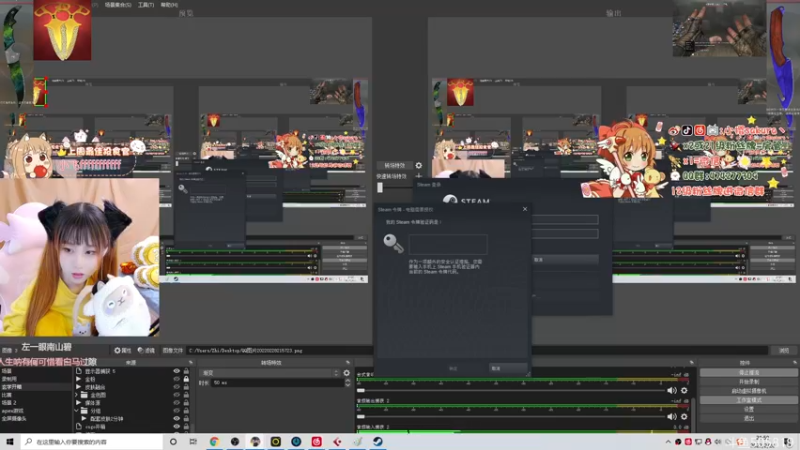
Task: Unlock the 金粉 source lock icon
Action: click(186, 379)
